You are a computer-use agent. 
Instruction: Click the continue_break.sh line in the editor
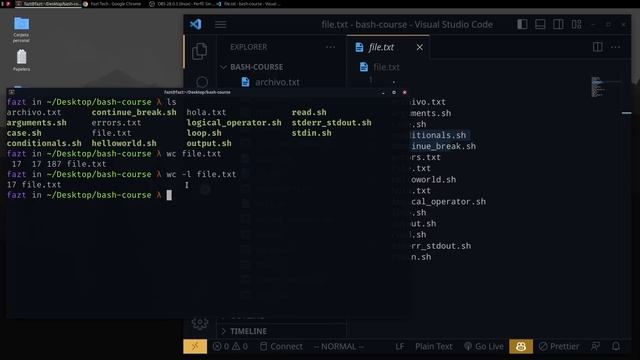[443, 146]
